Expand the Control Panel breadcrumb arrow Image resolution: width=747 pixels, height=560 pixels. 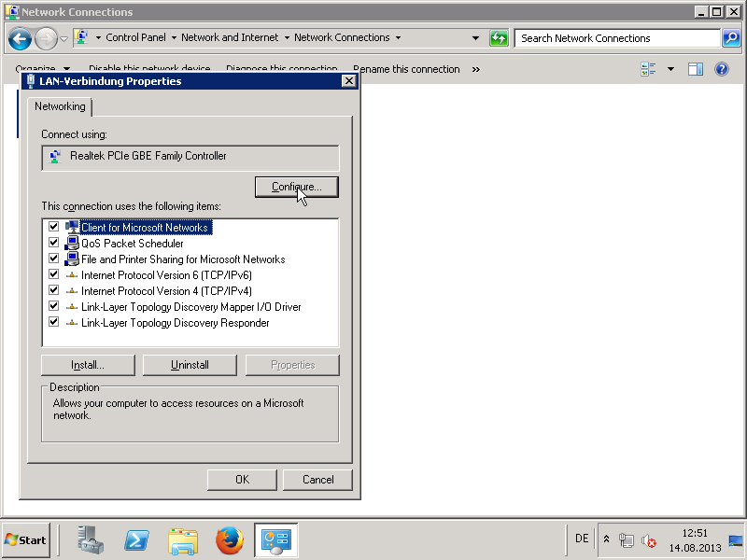tap(174, 37)
